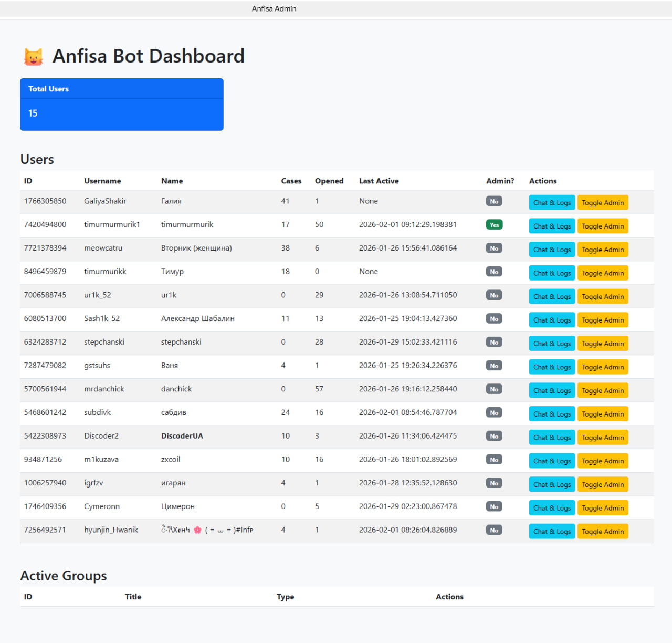The image size is (672, 643).
Task: Click timestamp 2026-02-01 09:12:29.198381
Action: 408,224
